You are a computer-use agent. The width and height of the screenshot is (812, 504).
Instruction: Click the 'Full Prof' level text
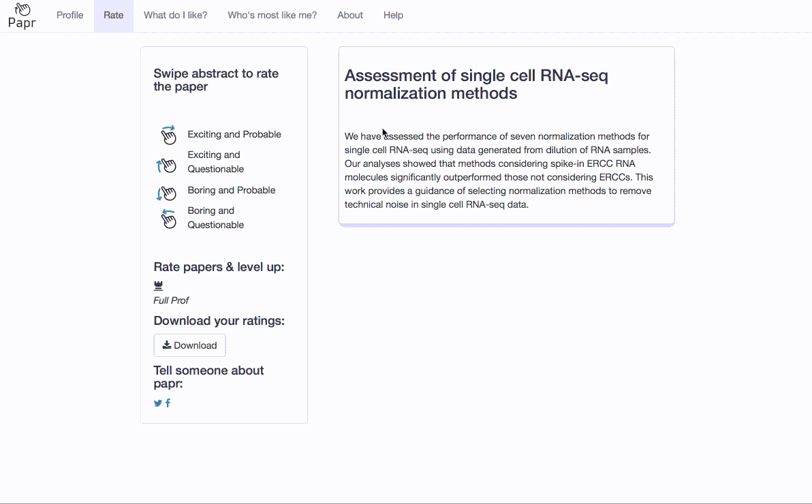(171, 300)
